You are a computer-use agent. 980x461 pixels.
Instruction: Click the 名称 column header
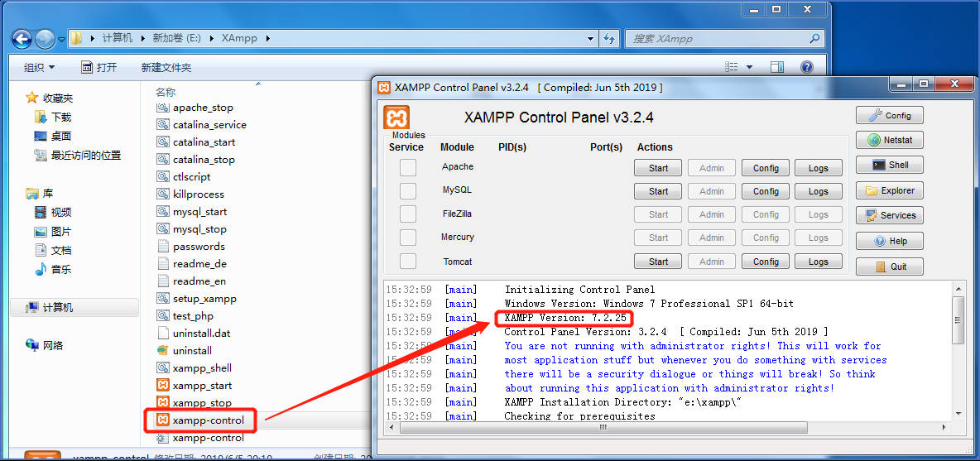click(166, 92)
